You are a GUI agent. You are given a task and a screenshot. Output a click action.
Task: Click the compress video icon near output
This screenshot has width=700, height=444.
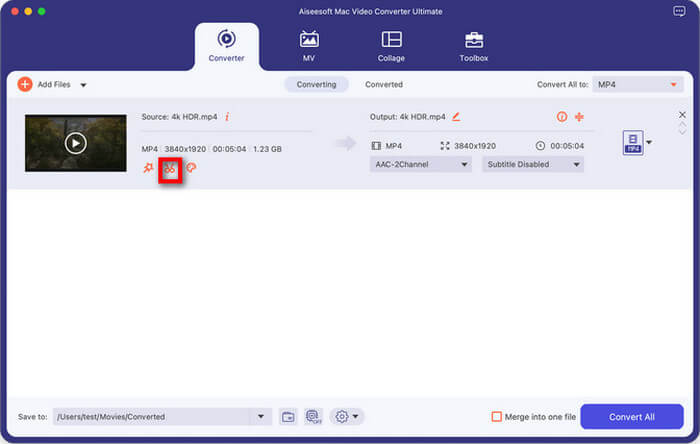579,117
